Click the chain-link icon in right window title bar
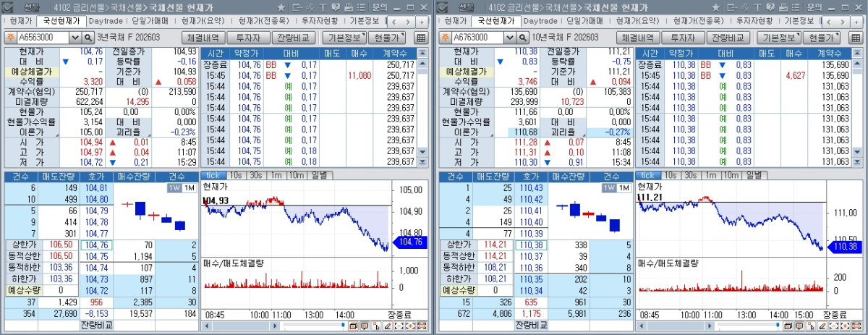Viewport: 868px width, 335px height. tap(744, 7)
